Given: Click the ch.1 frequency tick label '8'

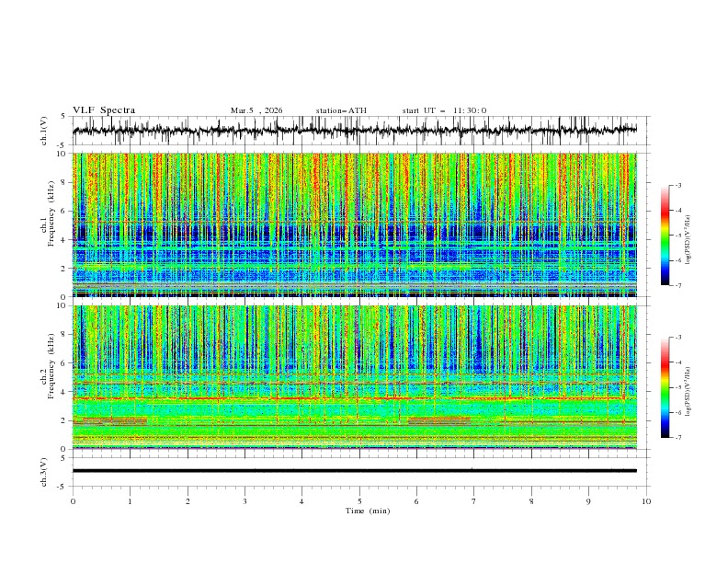Looking at the screenshot, I should pos(65,182).
